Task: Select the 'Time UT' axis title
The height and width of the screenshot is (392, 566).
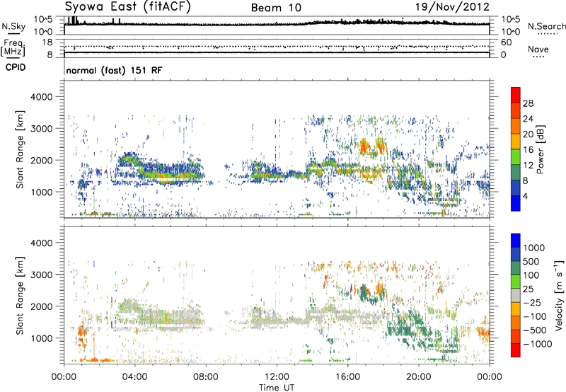Action: pyautogui.click(x=277, y=388)
